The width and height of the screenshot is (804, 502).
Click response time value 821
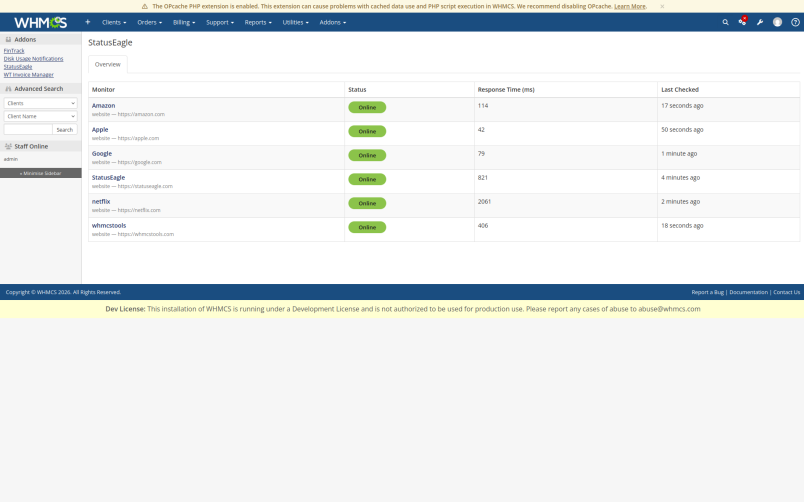click(x=483, y=177)
